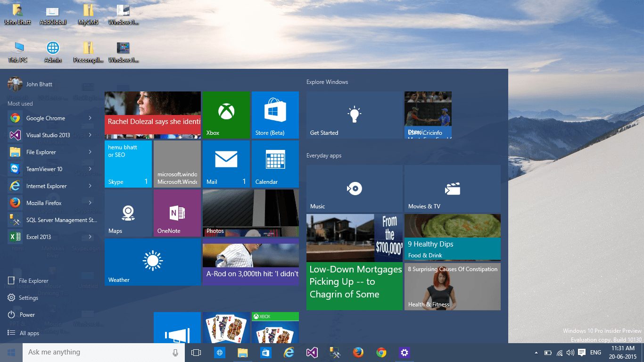
Task: Expand the Internet Explorer jump list arrow
Action: point(90,186)
